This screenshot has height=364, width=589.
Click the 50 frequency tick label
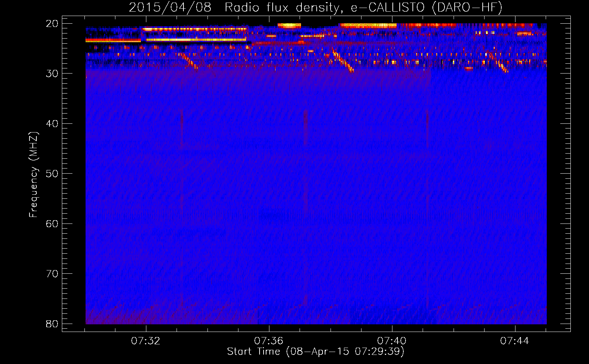click(52, 174)
